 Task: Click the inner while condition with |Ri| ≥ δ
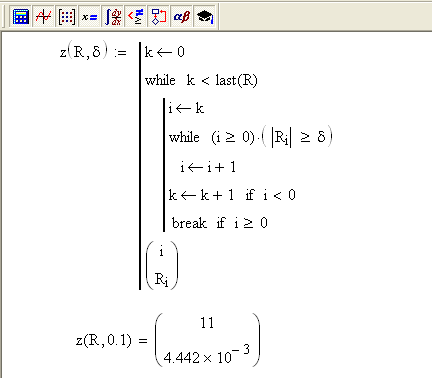coord(251,137)
